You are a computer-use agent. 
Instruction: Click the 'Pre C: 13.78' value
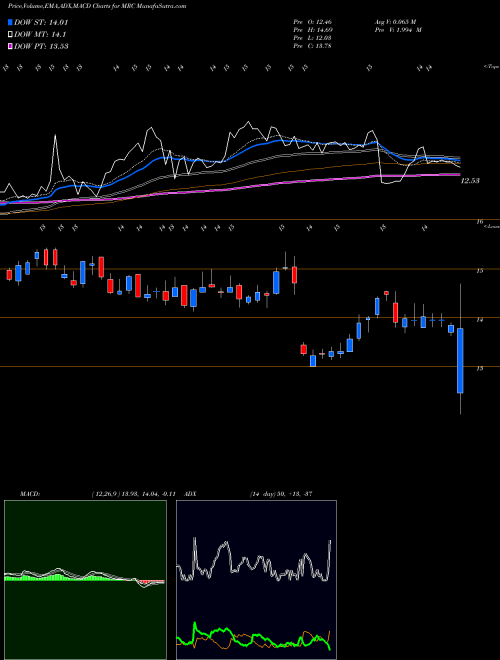(312, 46)
